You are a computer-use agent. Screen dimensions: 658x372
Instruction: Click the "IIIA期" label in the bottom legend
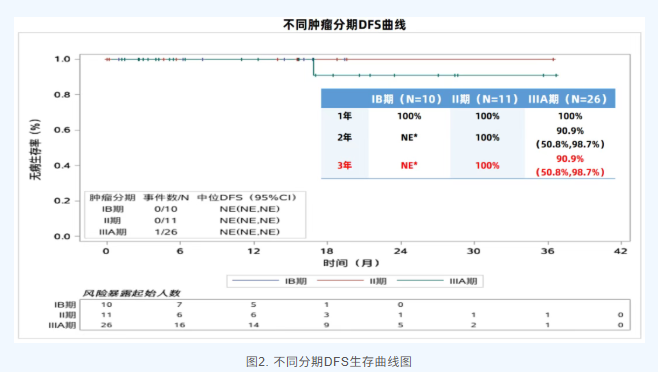tap(463, 281)
